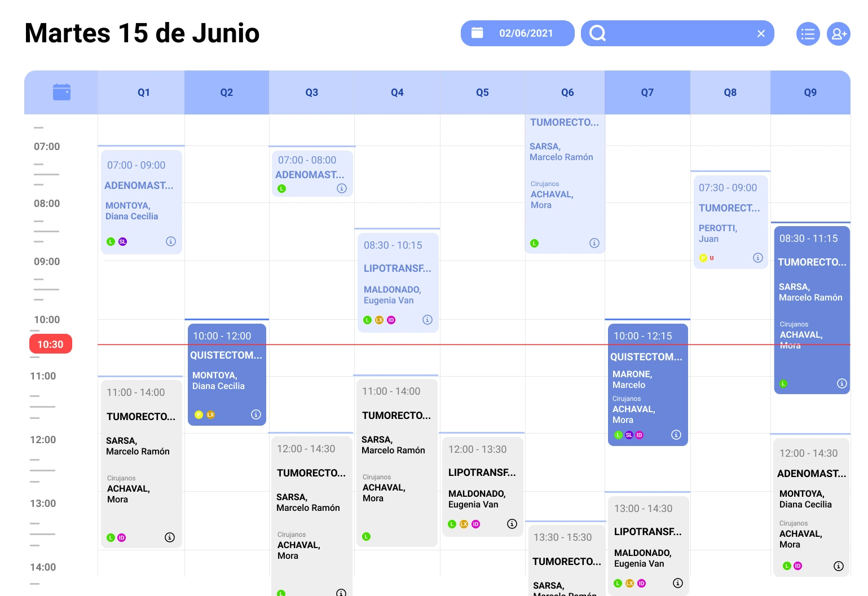This screenshot has width=868, height=596.
Task: Open info icon on Q1 07:00 - 09:00 card
Action: 171,241
